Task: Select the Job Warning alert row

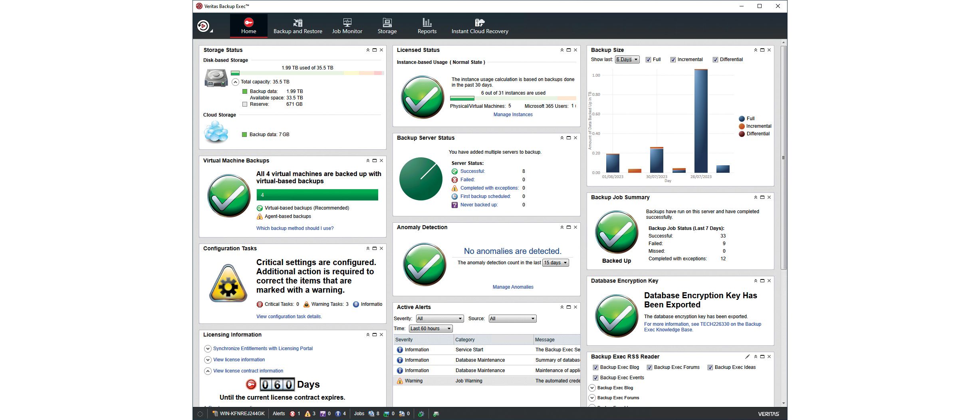Action: pyautogui.click(x=486, y=381)
